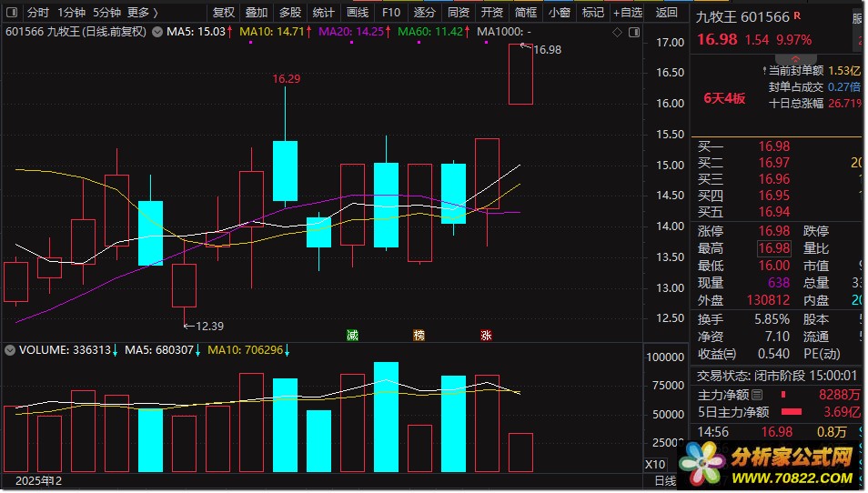868x493 pixels.
Task: Open 小窗 mini window
Action: 560,12
